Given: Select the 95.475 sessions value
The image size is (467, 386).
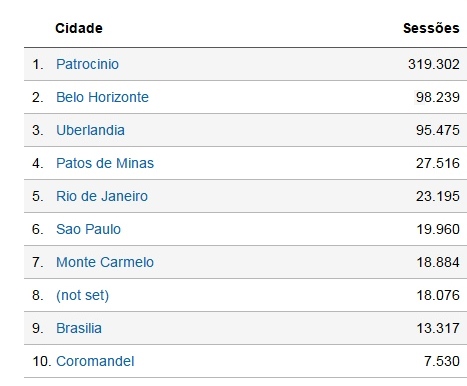Looking at the screenshot, I should [x=438, y=130].
